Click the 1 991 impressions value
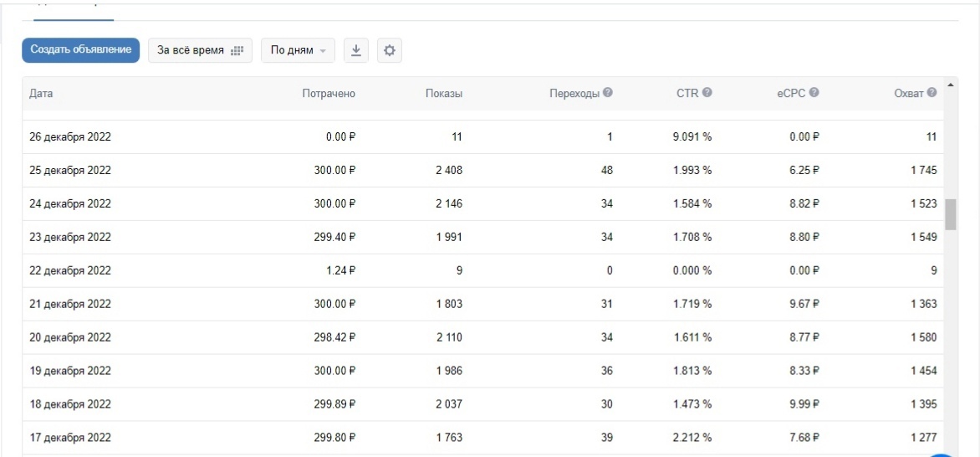 pyautogui.click(x=450, y=237)
